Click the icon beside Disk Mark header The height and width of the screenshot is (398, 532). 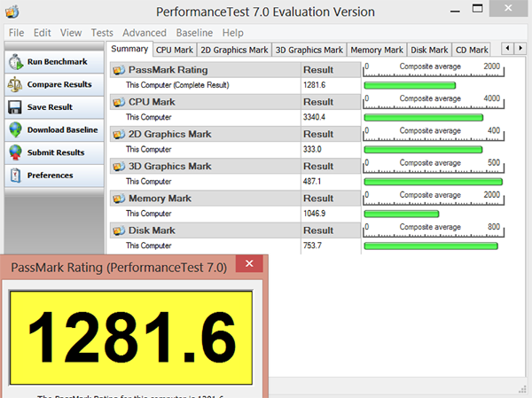[119, 230]
